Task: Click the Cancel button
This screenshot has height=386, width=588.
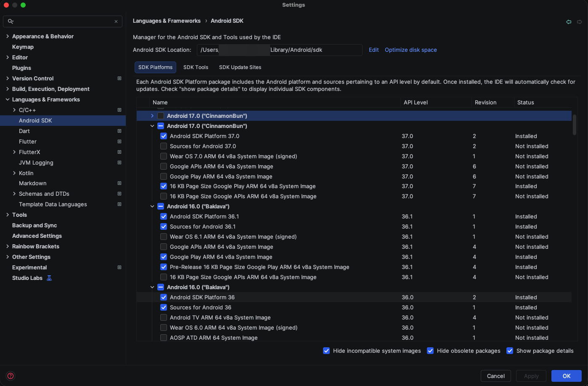Action: tap(496, 376)
